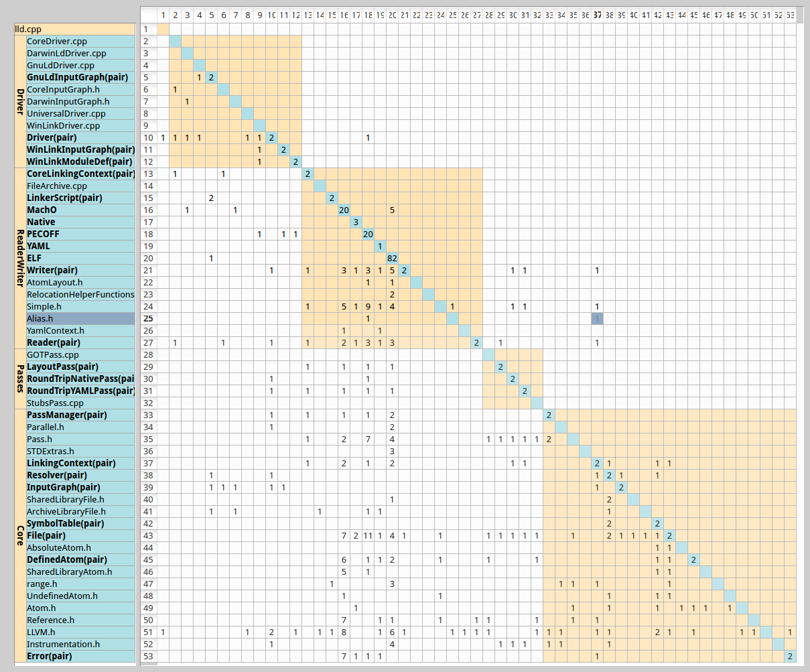Expand LinkerScript(pair) row
The height and width of the screenshot is (672, 810).
(80, 198)
